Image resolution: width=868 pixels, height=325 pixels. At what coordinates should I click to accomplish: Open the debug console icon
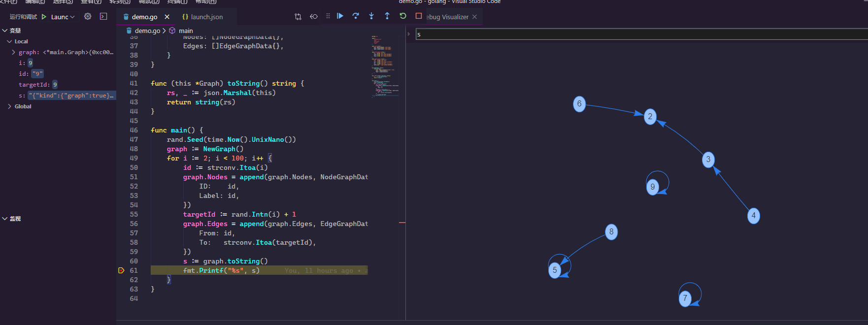point(103,16)
